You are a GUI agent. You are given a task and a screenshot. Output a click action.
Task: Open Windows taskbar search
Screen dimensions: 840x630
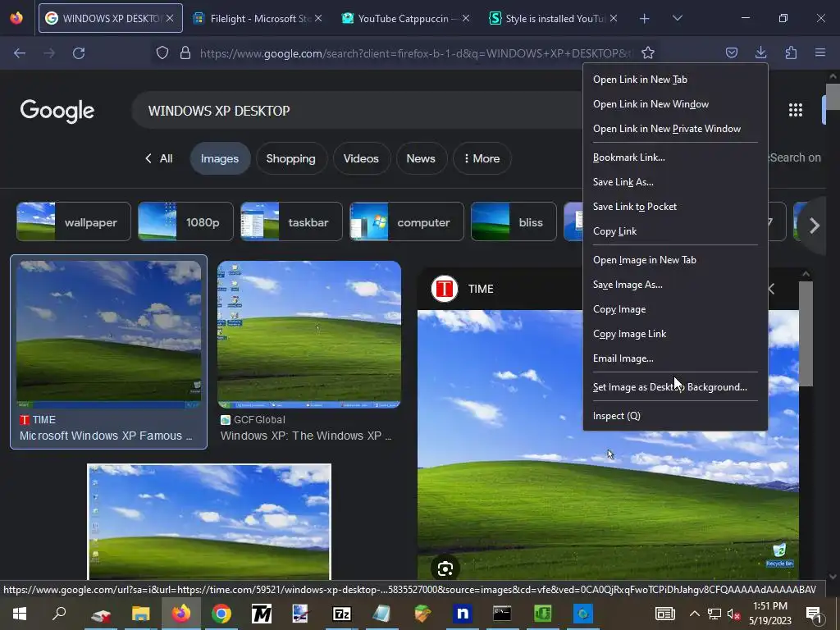coord(59,614)
